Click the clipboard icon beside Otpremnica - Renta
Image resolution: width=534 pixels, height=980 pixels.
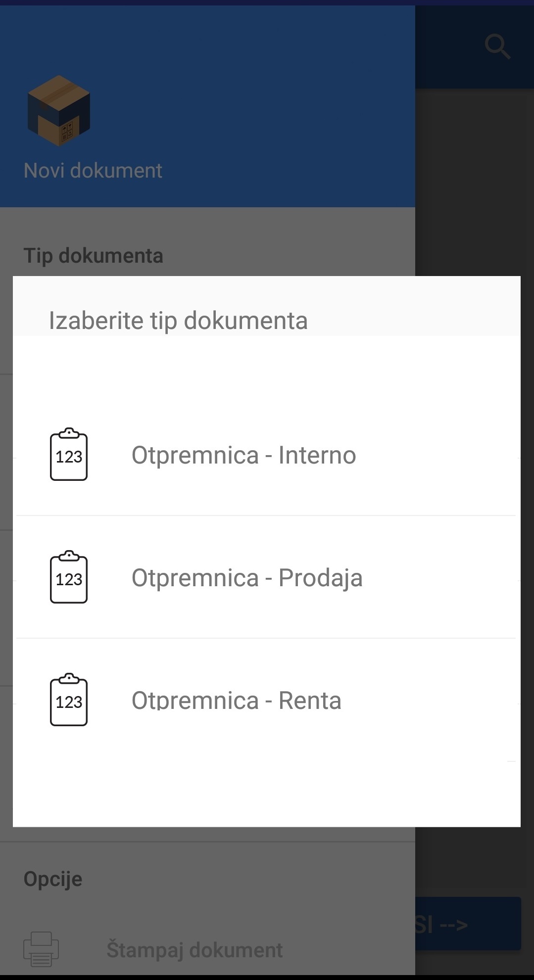69,700
